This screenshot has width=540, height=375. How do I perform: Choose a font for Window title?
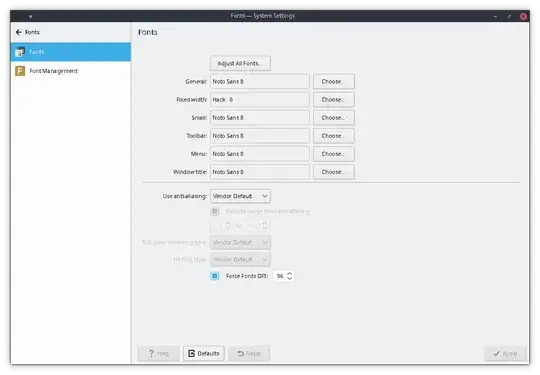[x=333, y=172]
